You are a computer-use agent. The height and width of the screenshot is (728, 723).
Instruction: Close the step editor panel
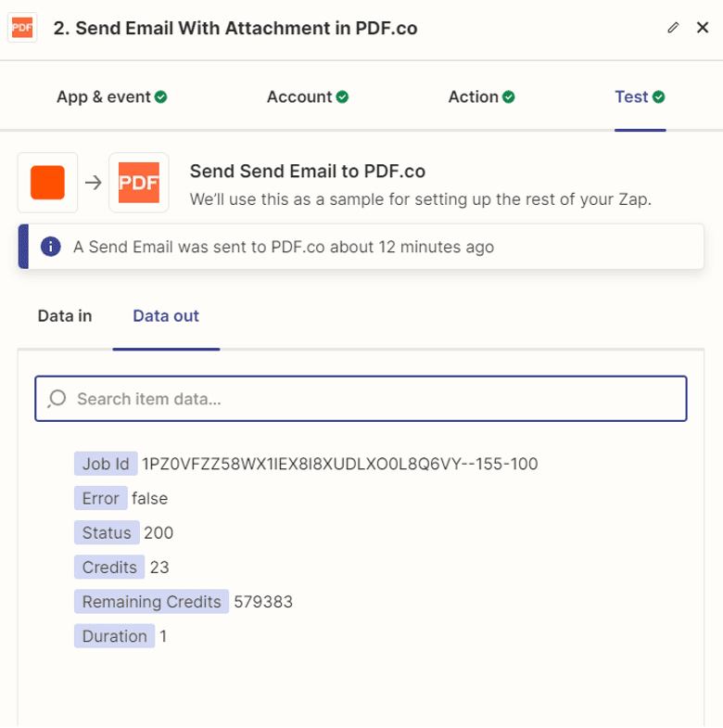(x=702, y=28)
